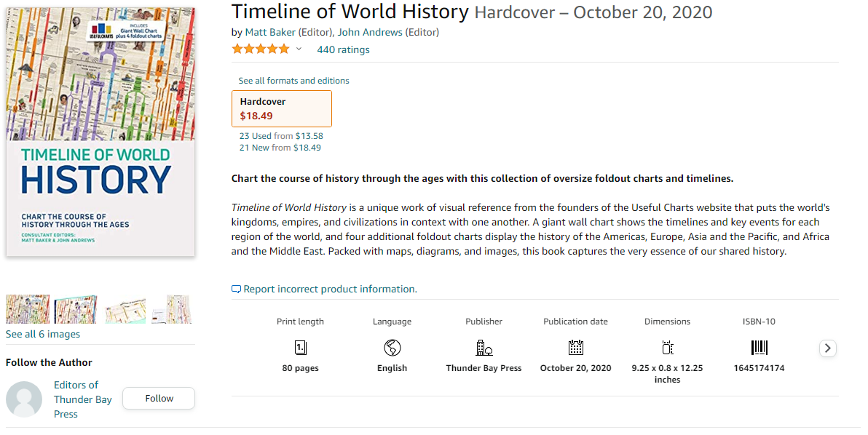This screenshot has width=868, height=435.
Task: View the 440 ratings link
Action: point(343,49)
